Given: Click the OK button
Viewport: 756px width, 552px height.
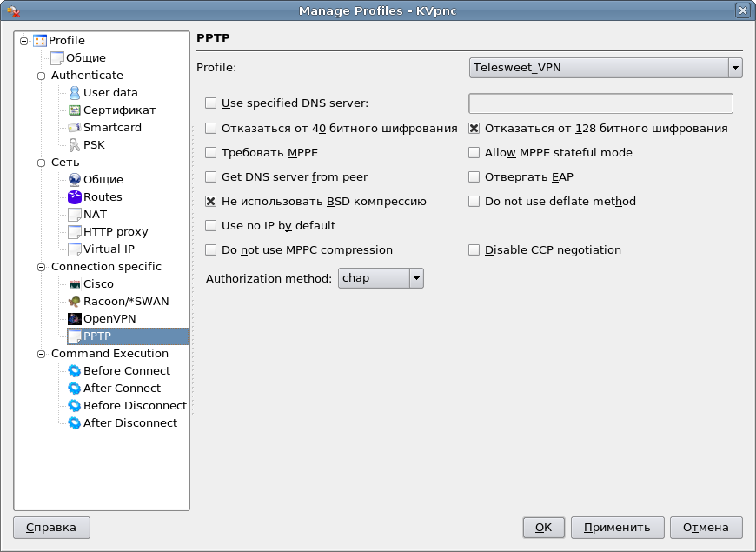Looking at the screenshot, I should (543, 528).
